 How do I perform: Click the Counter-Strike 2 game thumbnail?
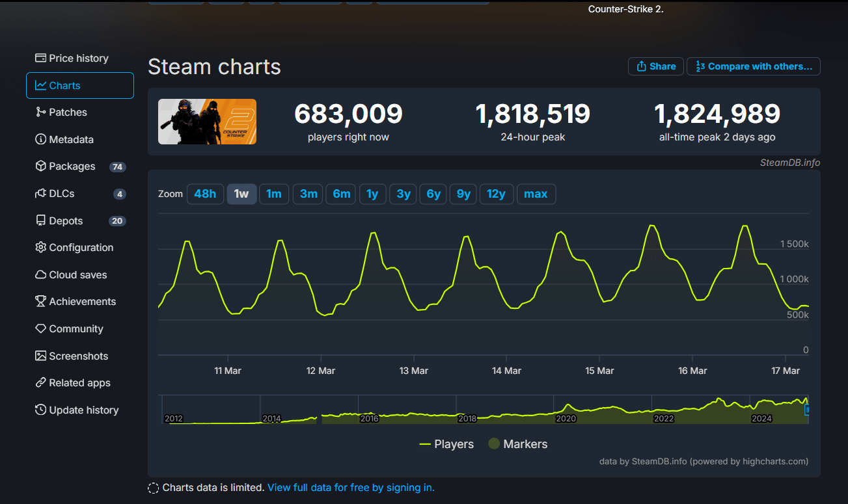point(207,122)
